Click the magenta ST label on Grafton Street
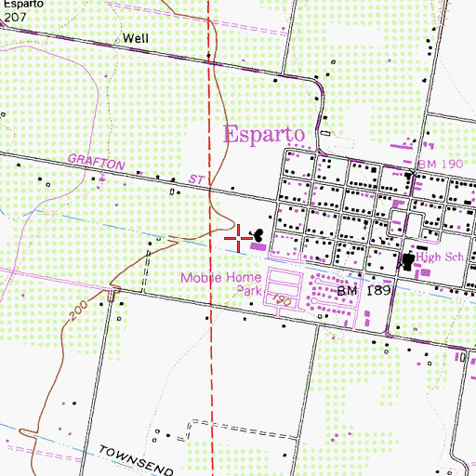The height and width of the screenshot is (476, 476). [196, 179]
